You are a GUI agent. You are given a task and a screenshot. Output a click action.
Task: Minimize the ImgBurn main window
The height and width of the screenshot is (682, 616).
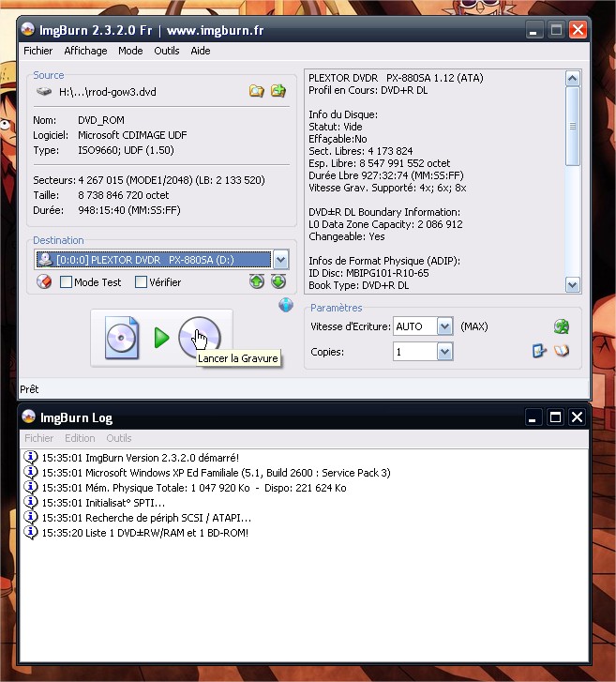[x=533, y=30]
